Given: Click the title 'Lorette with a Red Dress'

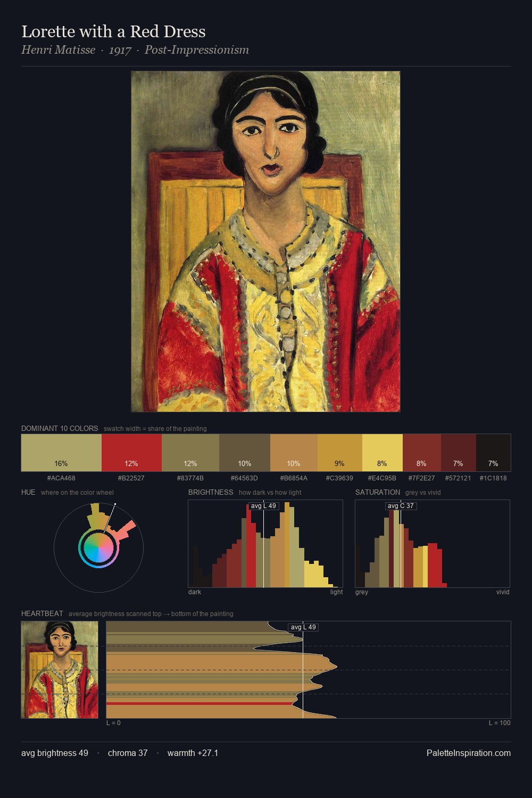Looking at the screenshot, I should coord(113,32).
